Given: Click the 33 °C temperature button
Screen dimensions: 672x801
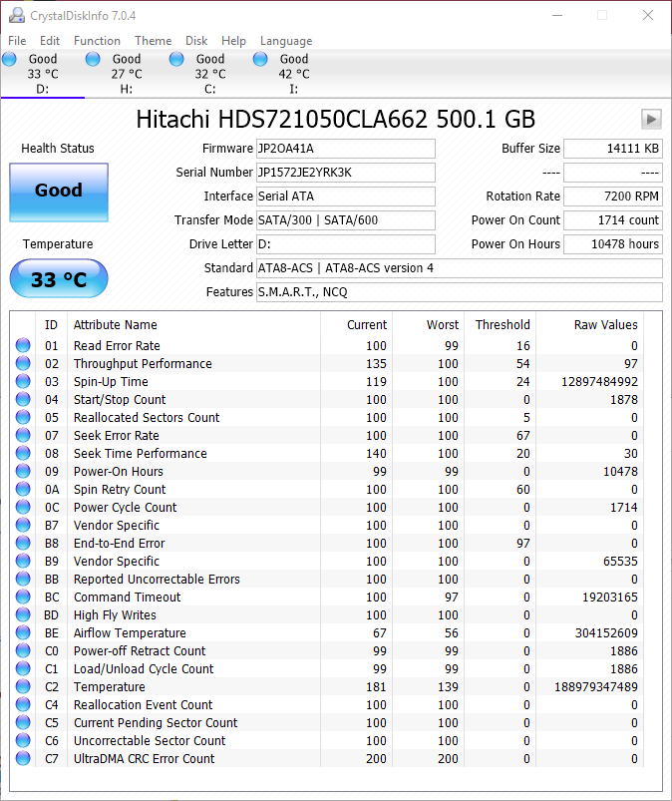Looking at the screenshot, I should pos(59,279).
